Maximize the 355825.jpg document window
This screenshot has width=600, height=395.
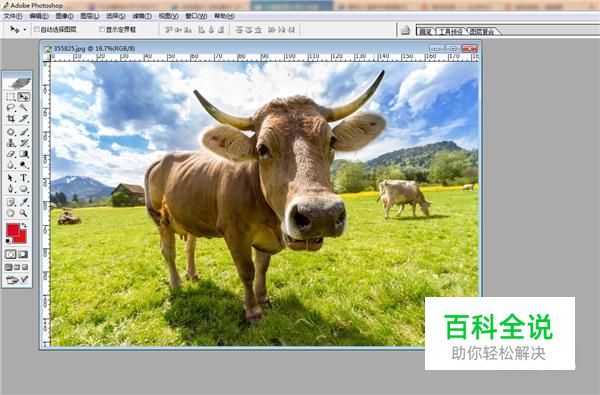453,49
